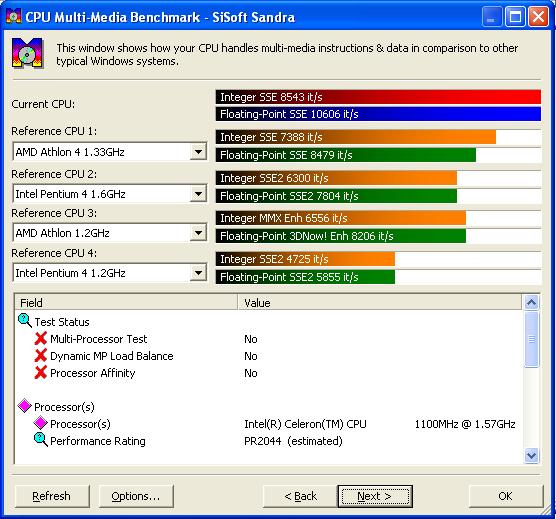The image size is (556, 519).
Task: Click the Current CPU: label
Action: pyautogui.click(x=43, y=104)
